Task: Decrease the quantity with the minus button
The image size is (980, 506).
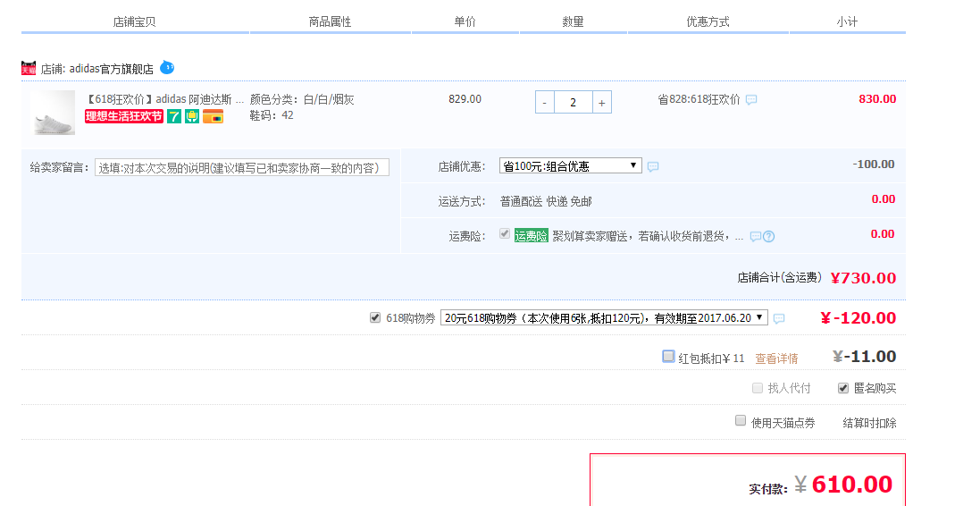Action: coord(545,103)
